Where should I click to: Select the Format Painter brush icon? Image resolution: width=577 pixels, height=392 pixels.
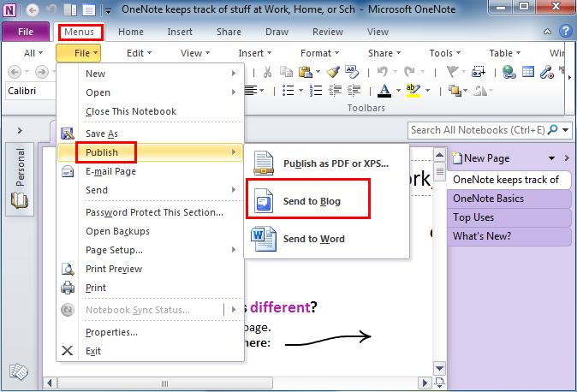[x=333, y=71]
